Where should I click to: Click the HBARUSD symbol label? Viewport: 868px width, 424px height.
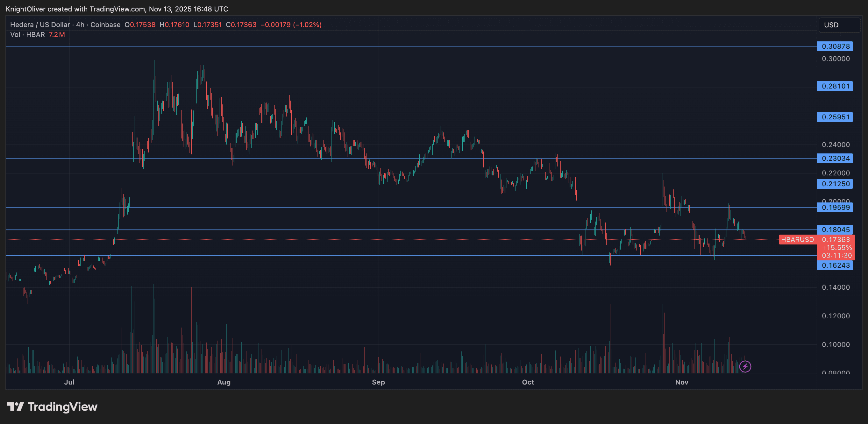(797, 239)
